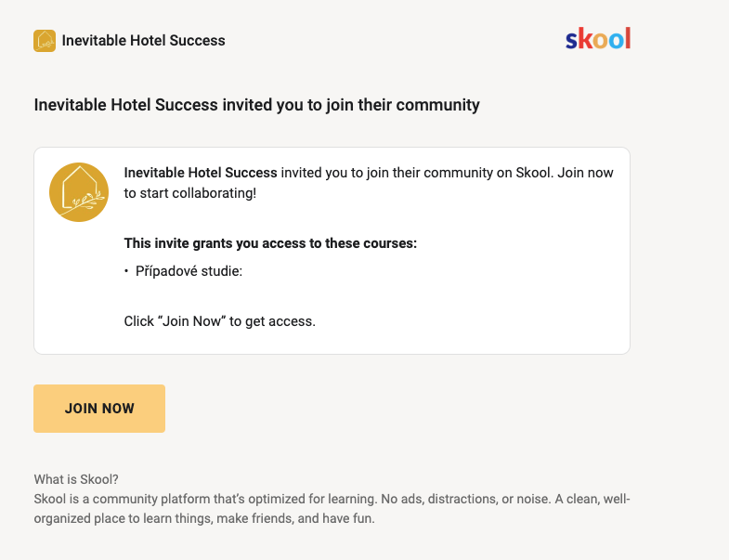729x560 pixels.
Task: Click the Skool community platform description paragraph
Action: click(332, 508)
